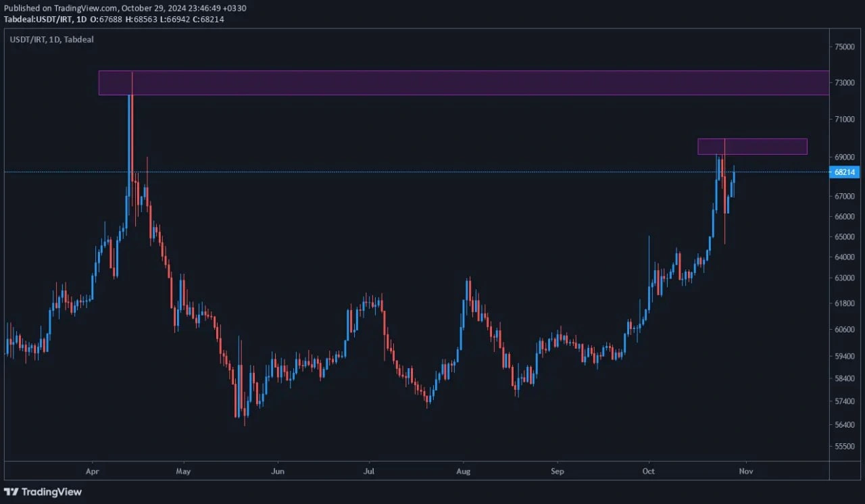Click the 69000 price axis label
This screenshot has width=865, height=504.
point(845,157)
